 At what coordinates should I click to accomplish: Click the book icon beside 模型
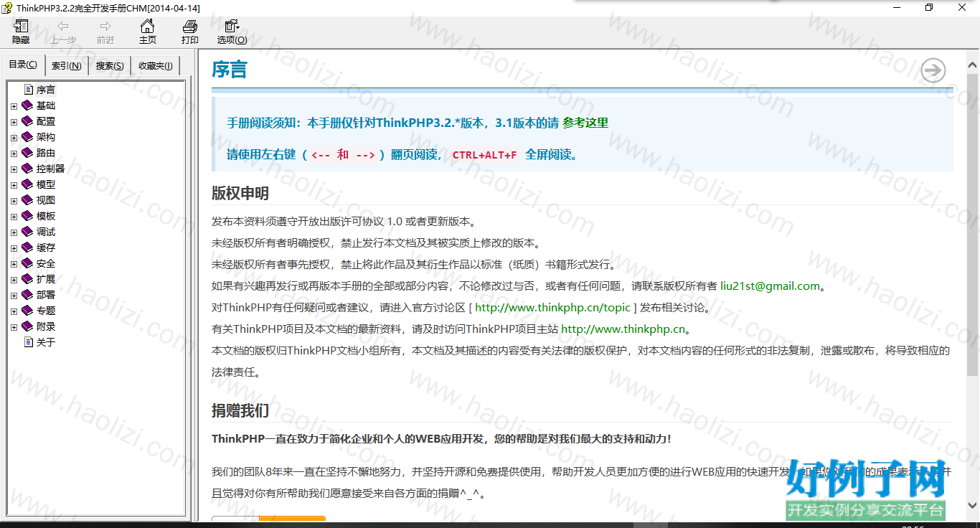(27, 184)
